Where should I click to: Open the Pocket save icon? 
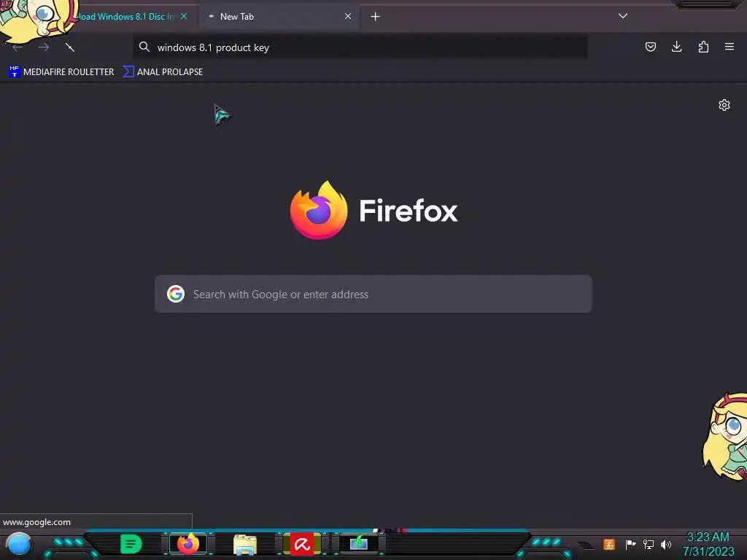(x=650, y=47)
